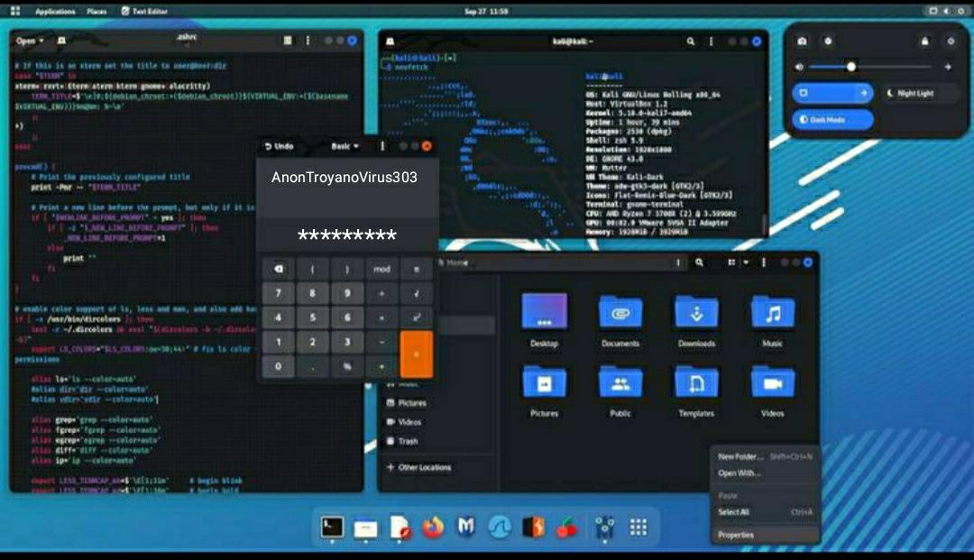This screenshot has height=560, width=974.
Task: Click the mod key in Calculator
Action: pyautogui.click(x=381, y=269)
